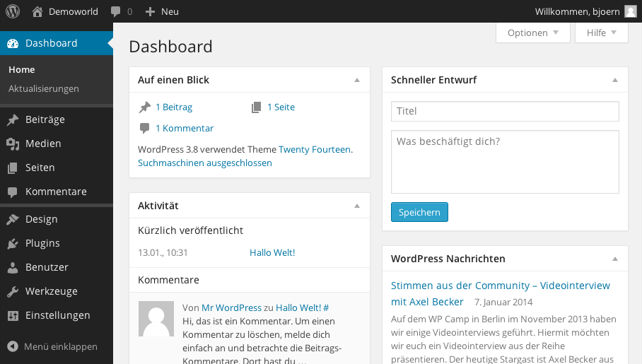Click the Werkzeuge wrench icon

[x=13, y=292]
